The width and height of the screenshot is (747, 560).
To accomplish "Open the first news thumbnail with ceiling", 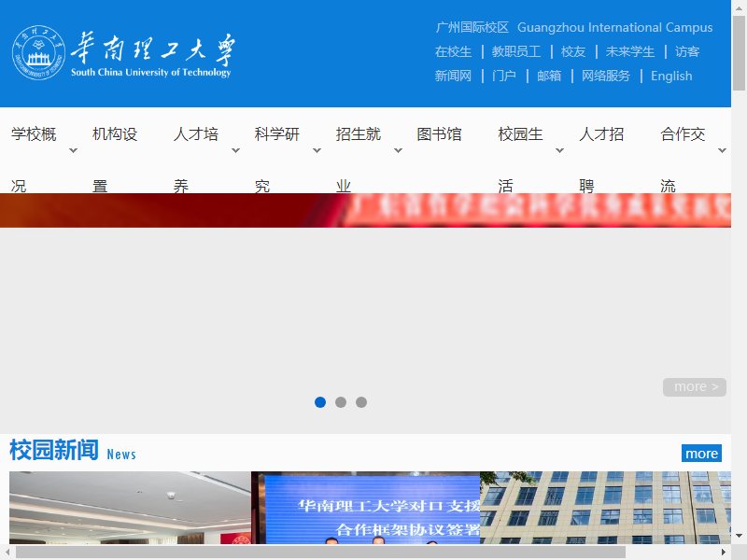I will click(130, 508).
